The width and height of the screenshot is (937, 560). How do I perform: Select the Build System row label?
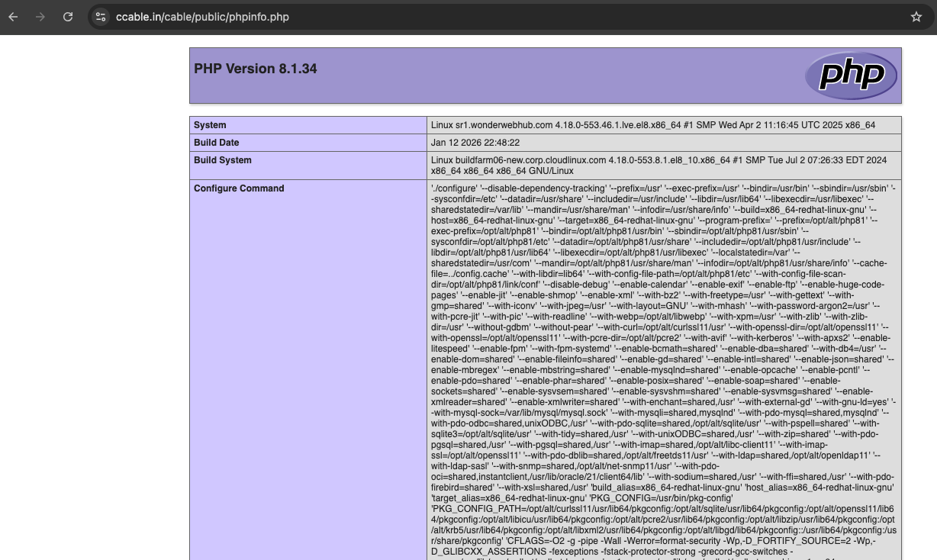pos(222,160)
